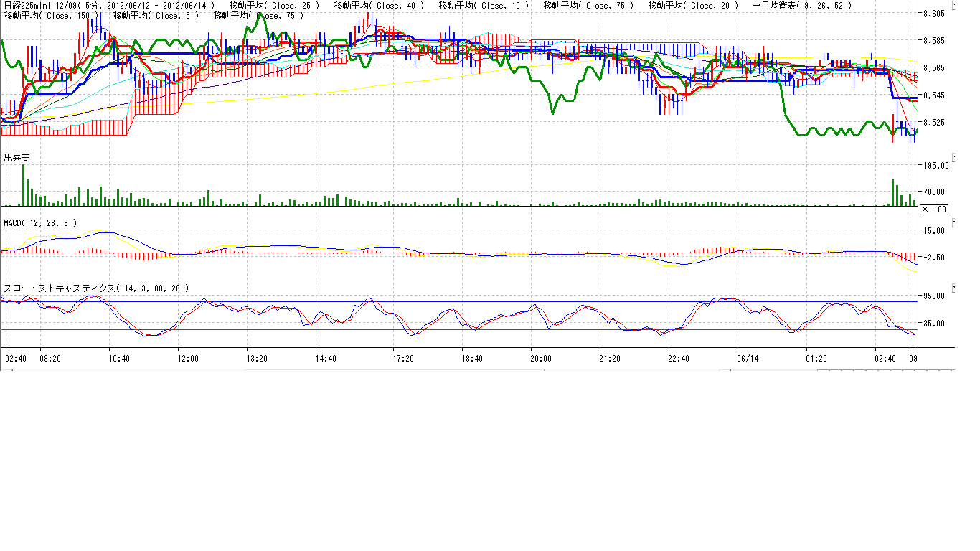
Task: Select the 移動平均(Close, 40) indicator label
Action: tap(379, 5)
